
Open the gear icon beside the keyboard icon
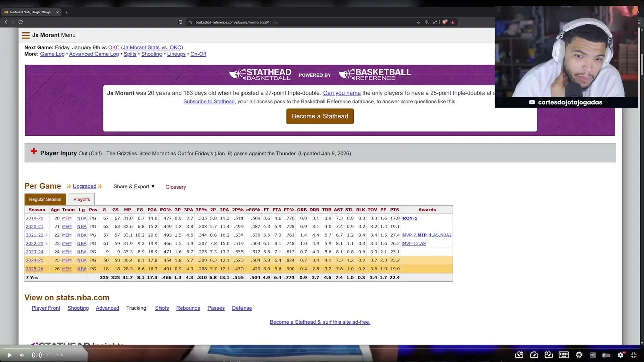[x=579, y=355]
